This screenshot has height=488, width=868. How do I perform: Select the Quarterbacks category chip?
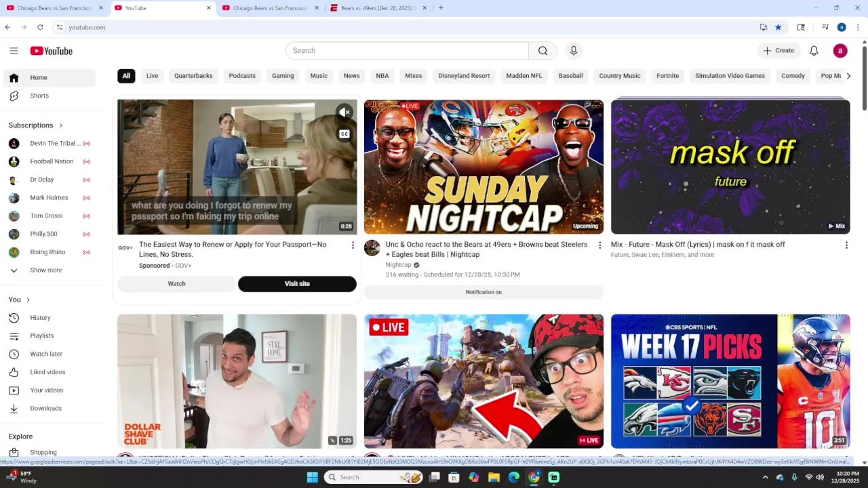point(193,76)
